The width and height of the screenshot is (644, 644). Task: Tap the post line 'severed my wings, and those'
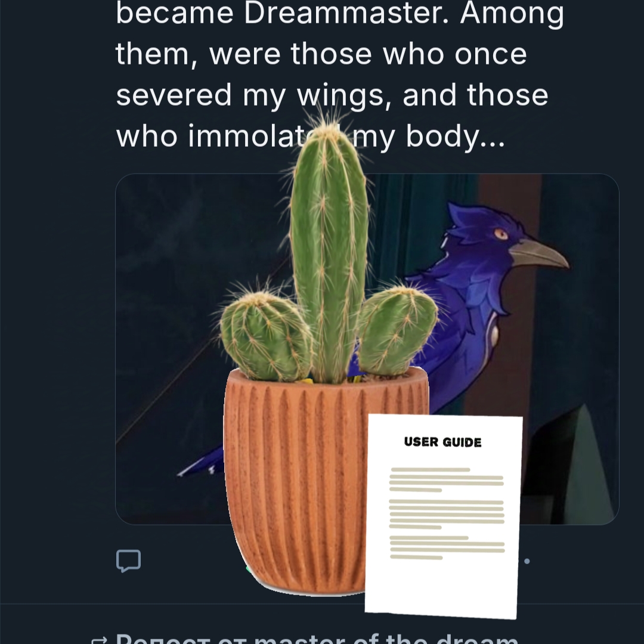coord(332,94)
